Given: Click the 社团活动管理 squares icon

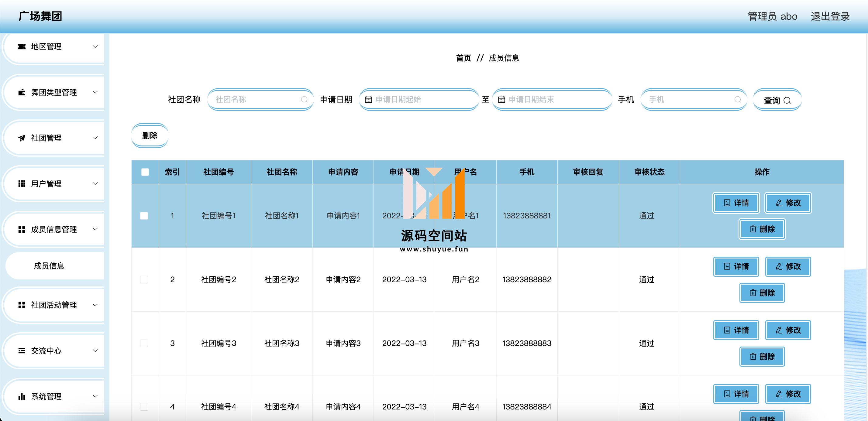Looking at the screenshot, I should [x=22, y=305].
